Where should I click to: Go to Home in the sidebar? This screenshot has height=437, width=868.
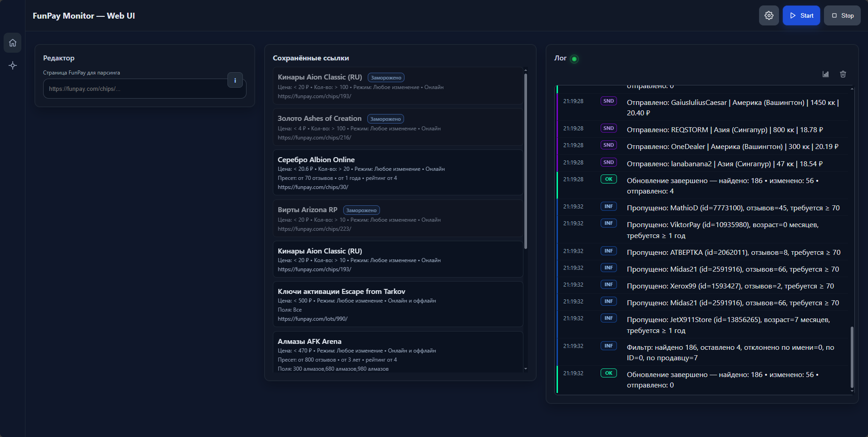[x=13, y=43]
